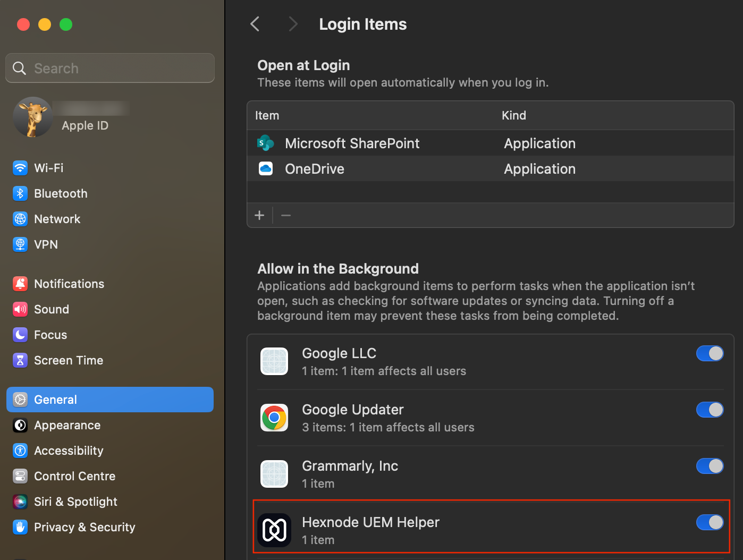Image resolution: width=743 pixels, height=560 pixels.
Task: Open the Bluetooth settings pane
Action: [110, 193]
